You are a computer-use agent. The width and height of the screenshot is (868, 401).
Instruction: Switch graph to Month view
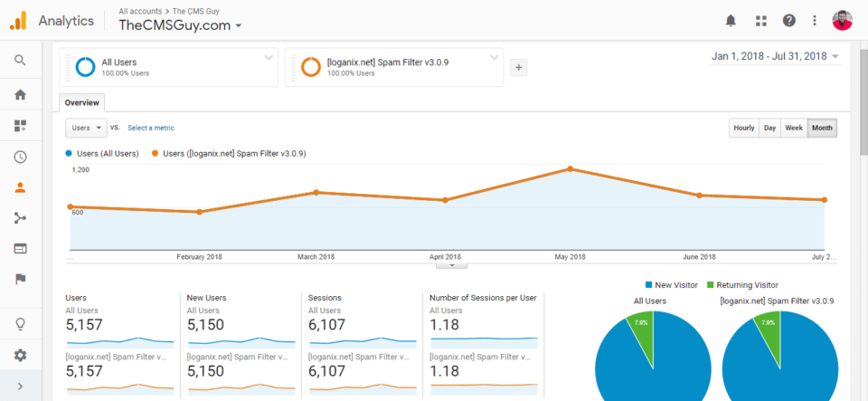click(x=822, y=128)
